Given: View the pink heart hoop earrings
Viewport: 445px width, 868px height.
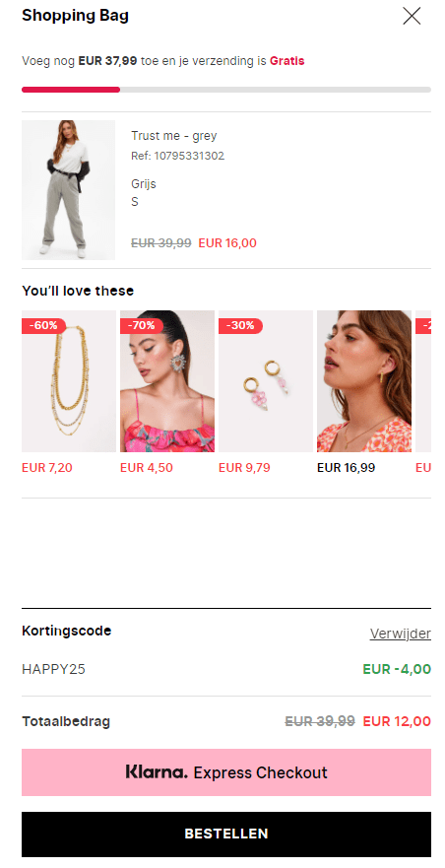Looking at the screenshot, I should pos(266,381).
